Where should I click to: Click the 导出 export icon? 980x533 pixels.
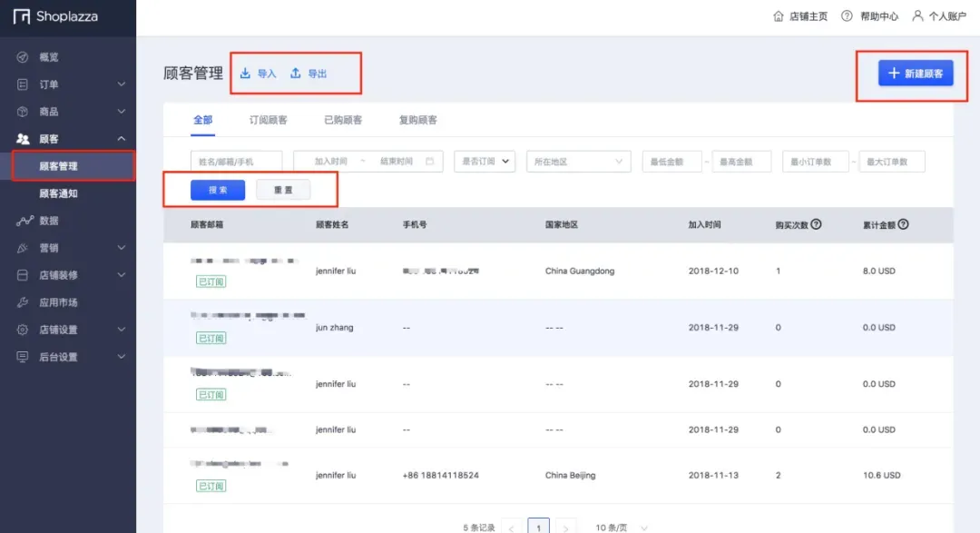click(295, 74)
